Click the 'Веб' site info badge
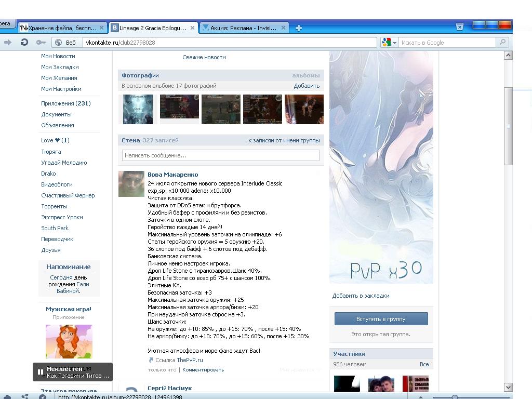Image resolution: width=532 pixels, height=399 pixels. coord(67,43)
